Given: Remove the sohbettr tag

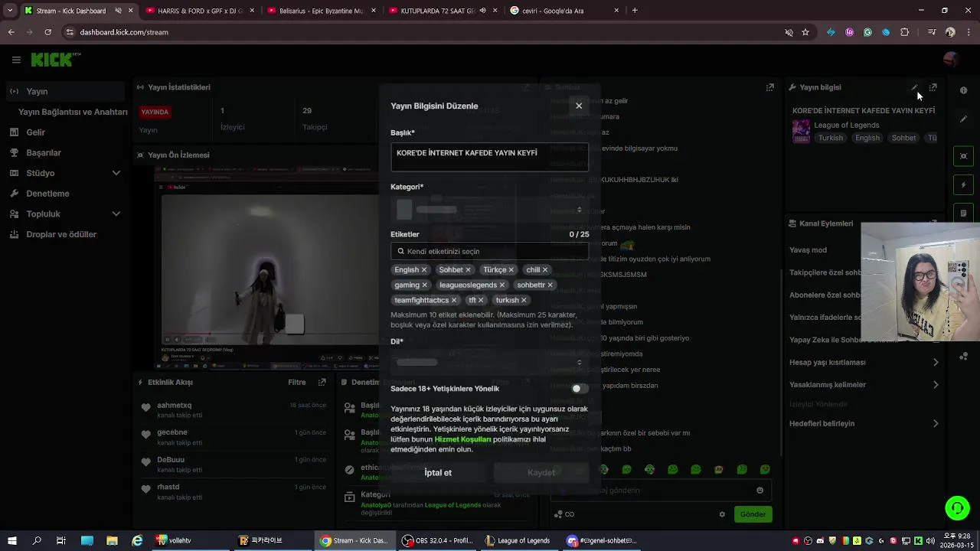Looking at the screenshot, I should pos(550,285).
